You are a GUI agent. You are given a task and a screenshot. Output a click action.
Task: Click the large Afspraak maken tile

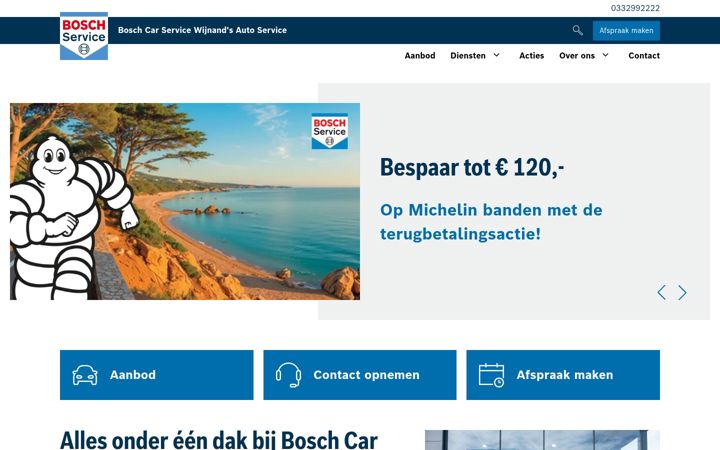coord(563,375)
